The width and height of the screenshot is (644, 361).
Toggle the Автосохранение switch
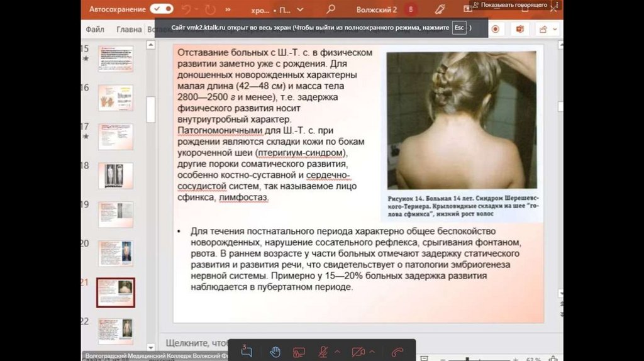click(162, 9)
